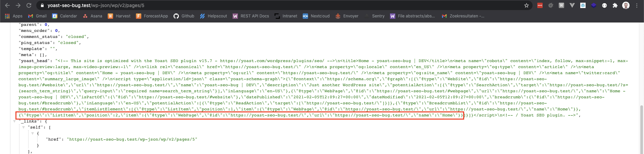Screen dimensions: 644x154
Task: Open the Apps bookmark shortcut
Action: [14, 16]
